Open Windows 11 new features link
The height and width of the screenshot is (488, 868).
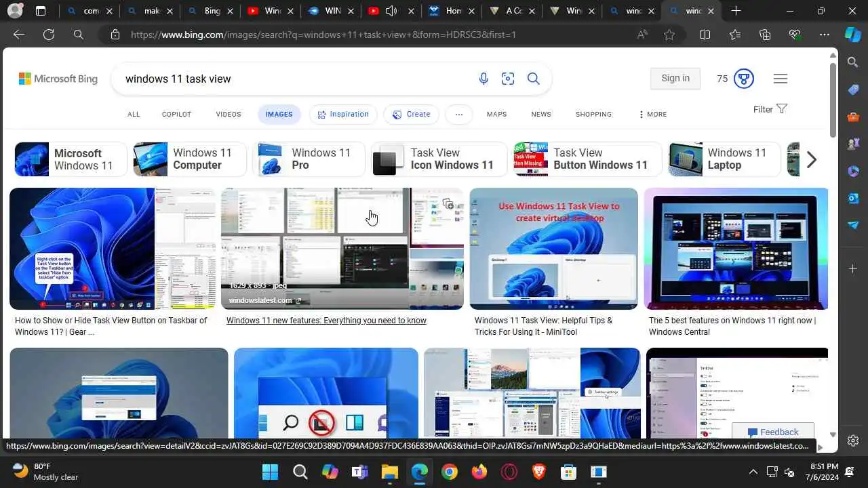click(x=326, y=321)
